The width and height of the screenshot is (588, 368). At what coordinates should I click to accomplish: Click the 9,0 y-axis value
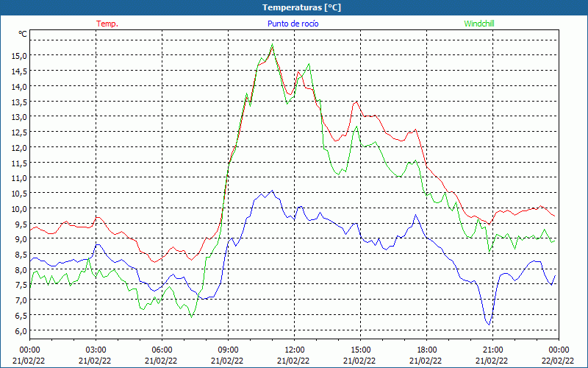(x=21, y=239)
